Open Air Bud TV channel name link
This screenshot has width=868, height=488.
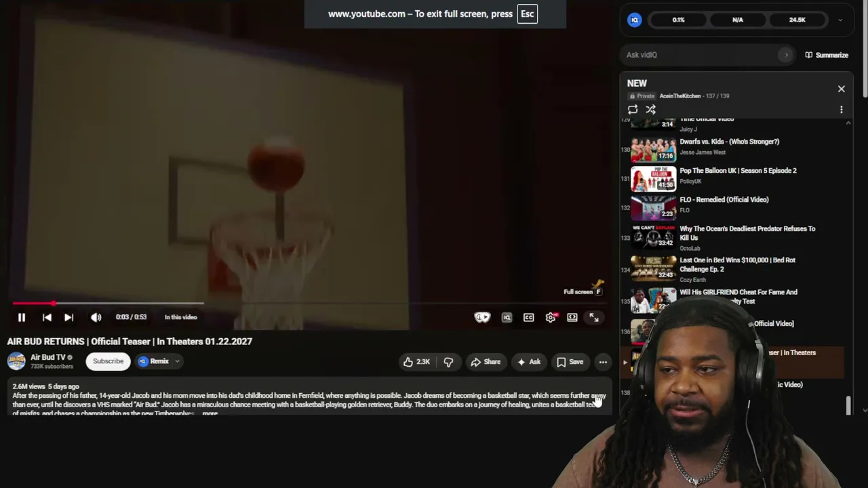[x=48, y=357]
